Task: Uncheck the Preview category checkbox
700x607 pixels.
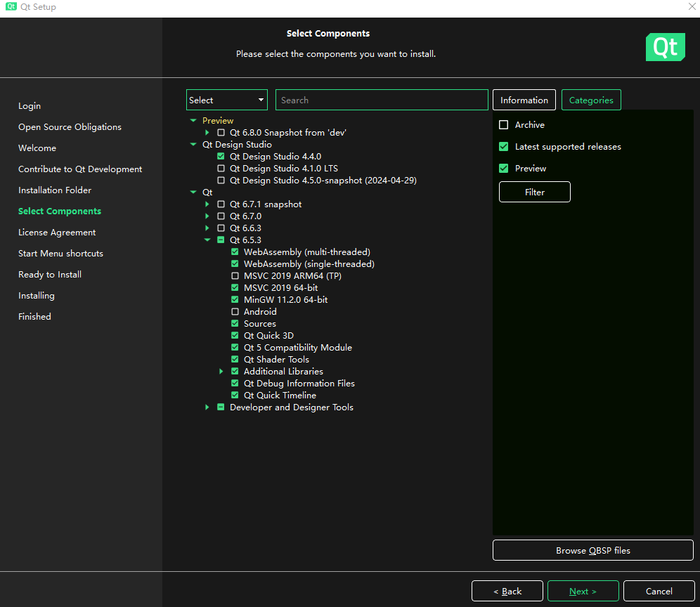Action: tap(504, 169)
